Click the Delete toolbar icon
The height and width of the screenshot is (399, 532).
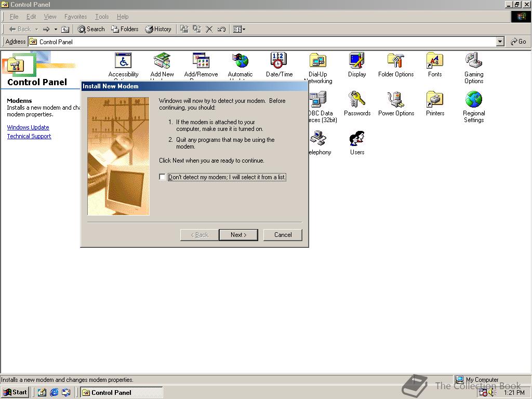pos(209,29)
